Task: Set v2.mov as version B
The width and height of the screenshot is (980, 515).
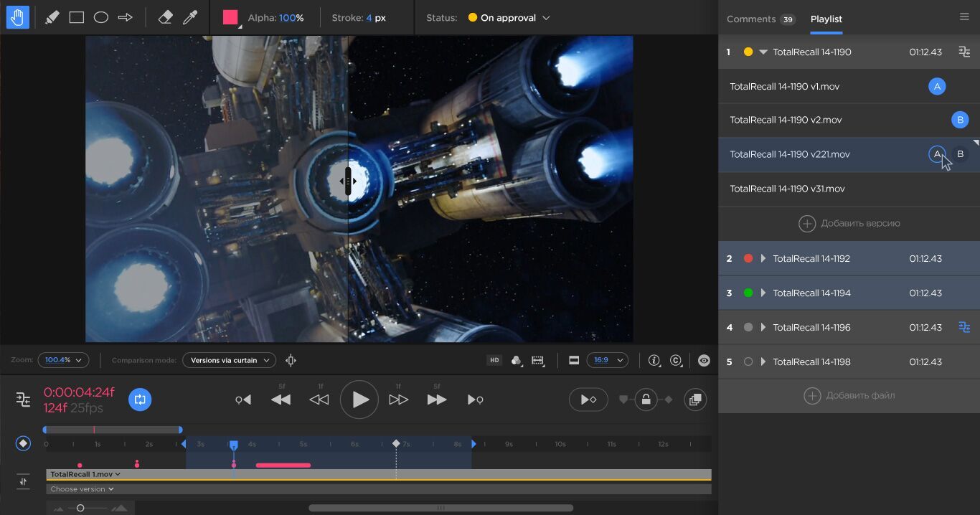Action: 960,120
